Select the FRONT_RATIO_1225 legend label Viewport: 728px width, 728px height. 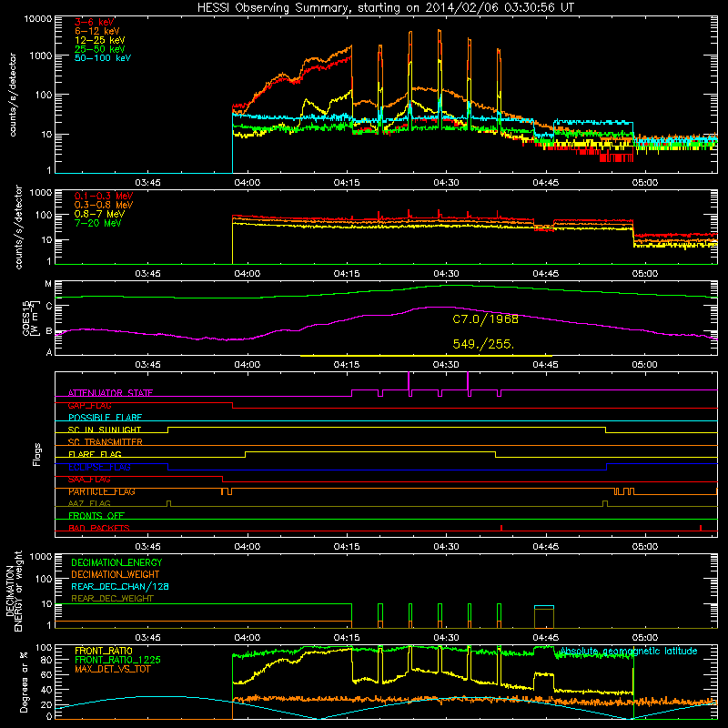click(x=118, y=660)
